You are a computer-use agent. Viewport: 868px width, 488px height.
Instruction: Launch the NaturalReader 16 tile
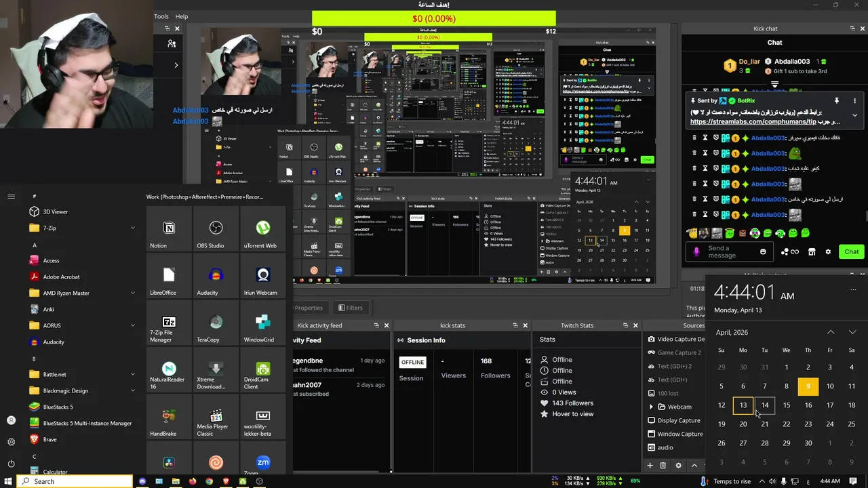pos(169,371)
